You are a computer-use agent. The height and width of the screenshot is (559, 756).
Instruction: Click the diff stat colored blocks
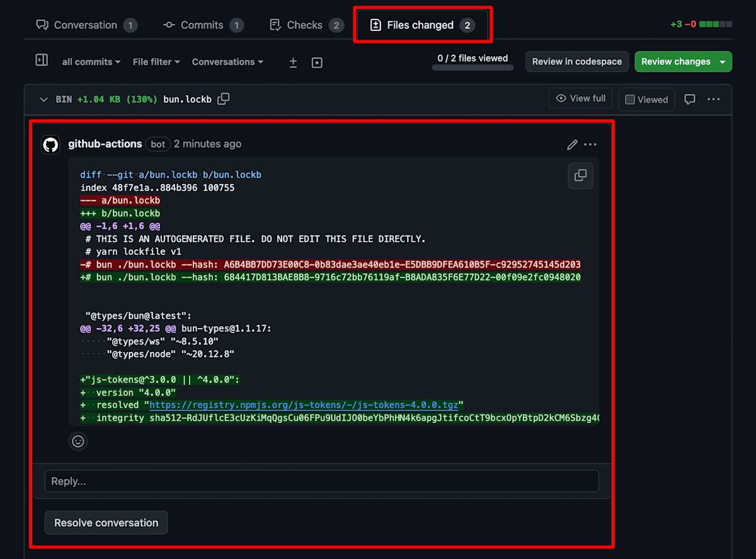(716, 25)
